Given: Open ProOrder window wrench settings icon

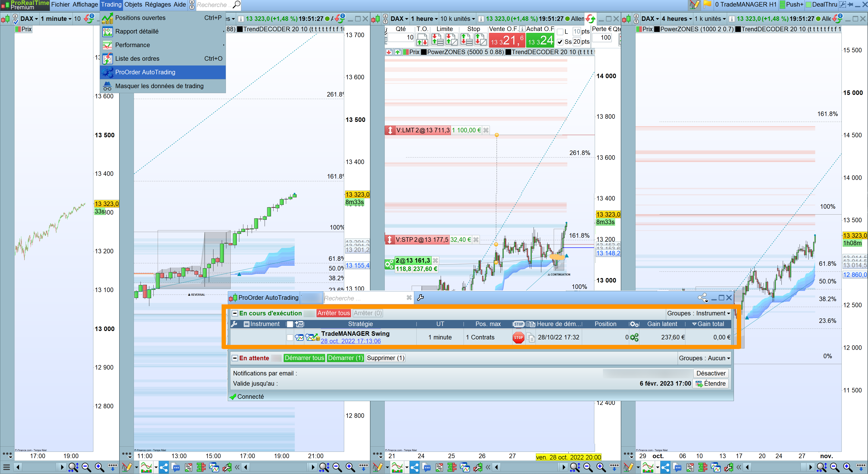Looking at the screenshot, I should click(x=420, y=298).
